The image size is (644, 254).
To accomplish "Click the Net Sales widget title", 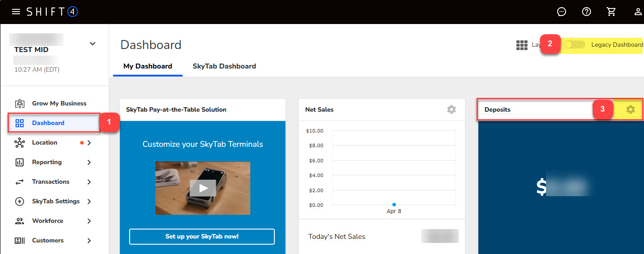I will (x=319, y=109).
